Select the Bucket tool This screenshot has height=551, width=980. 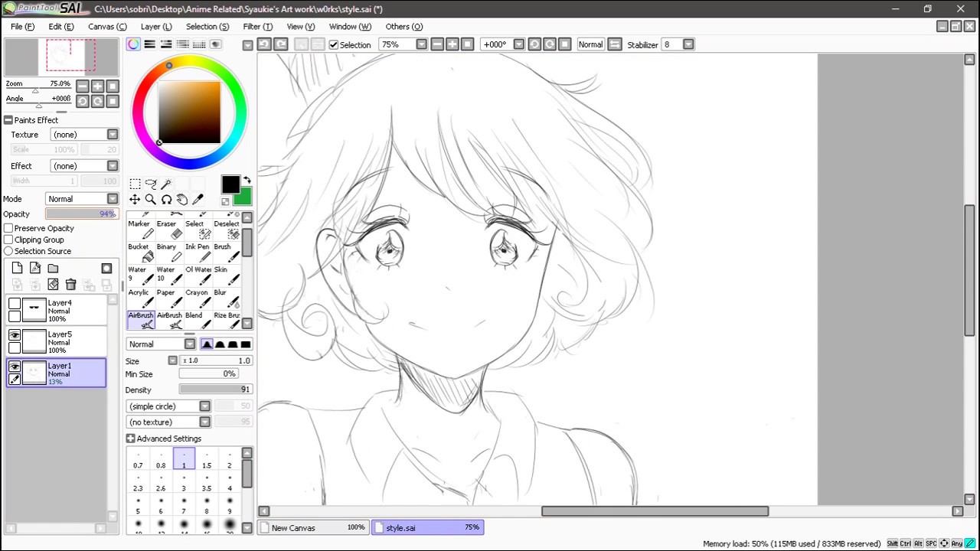pyautogui.click(x=141, y=253)
